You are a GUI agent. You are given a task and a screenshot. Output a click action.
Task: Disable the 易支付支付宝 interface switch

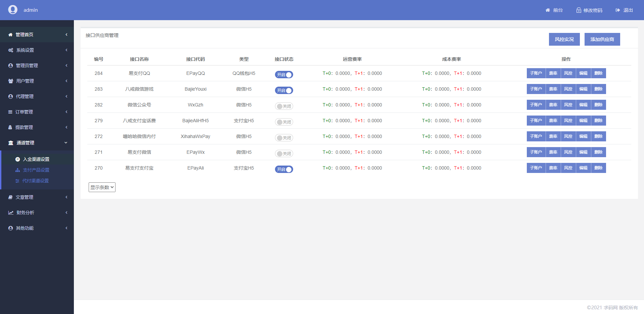[x=284, y=169]
